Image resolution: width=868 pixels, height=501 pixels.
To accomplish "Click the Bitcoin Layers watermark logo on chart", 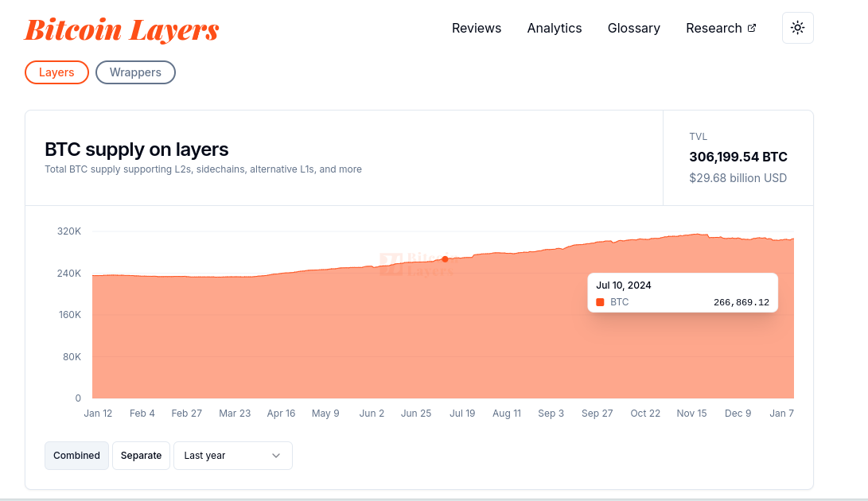I will click(x=415, y=263).
